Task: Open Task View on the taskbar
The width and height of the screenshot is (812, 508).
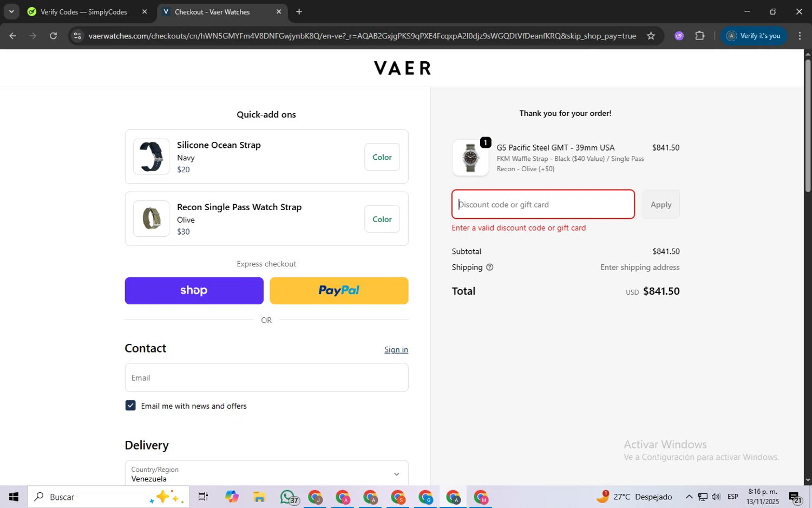Action: point(203,497)
